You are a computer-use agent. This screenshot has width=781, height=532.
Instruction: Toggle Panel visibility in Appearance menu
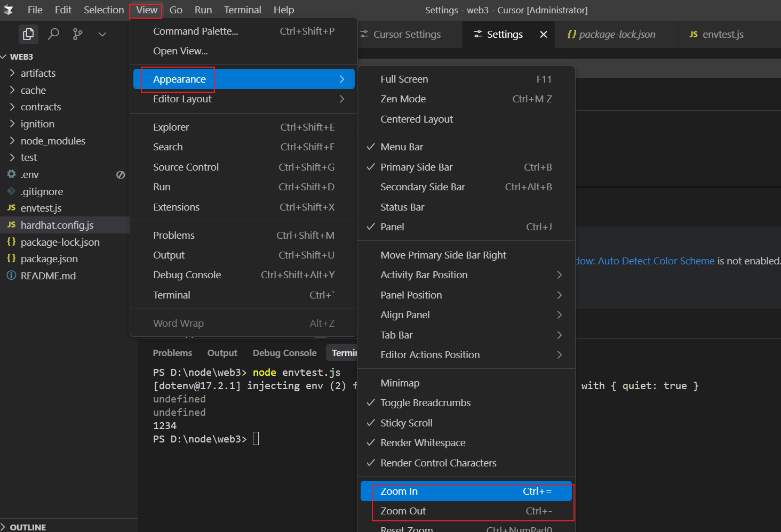click(x=466, y=227)
